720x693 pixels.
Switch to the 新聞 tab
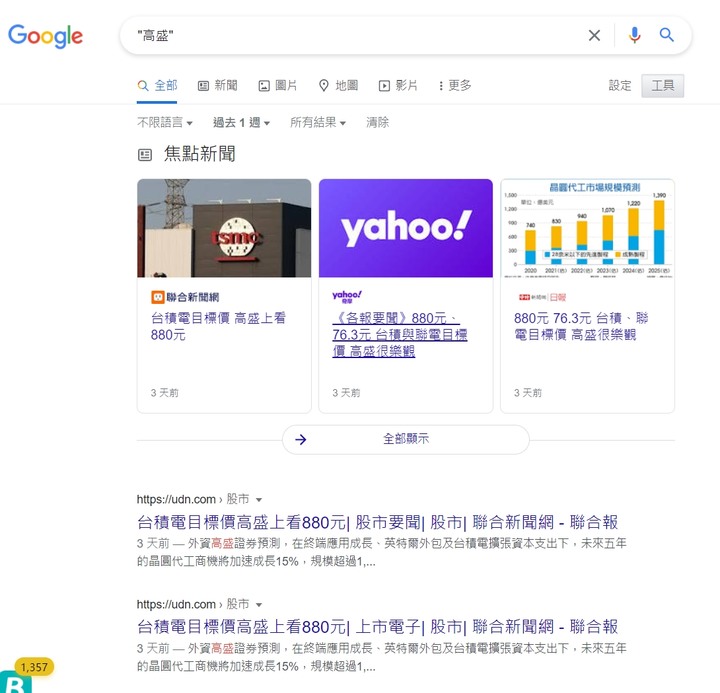(x=218, y=85)
